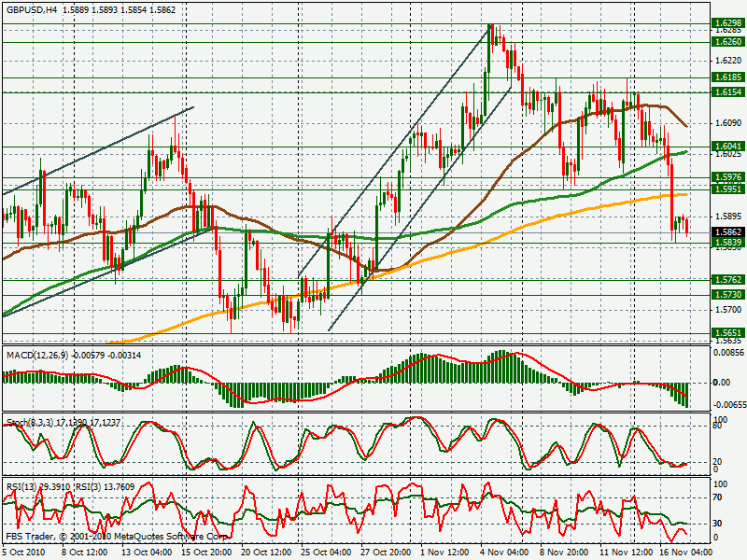This screenshot has width=747, height=560.
Task: Click the MACD 0.00856 scale value
Action: point(729,353)
